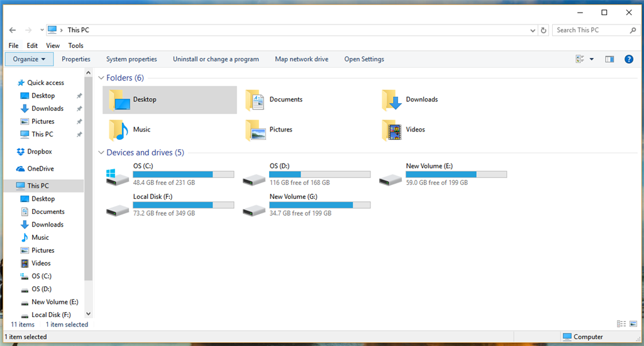Click Computer in the status bar
Viewport: 644px width, 346px height.
point(583,337)
